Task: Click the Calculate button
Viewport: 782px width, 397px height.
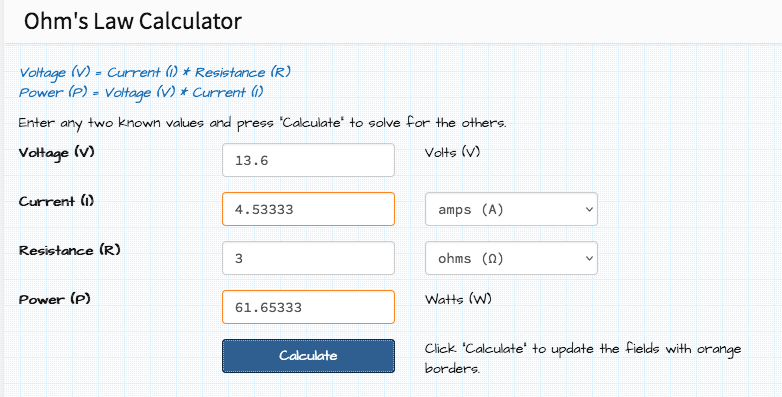Action: click(308, 356)
